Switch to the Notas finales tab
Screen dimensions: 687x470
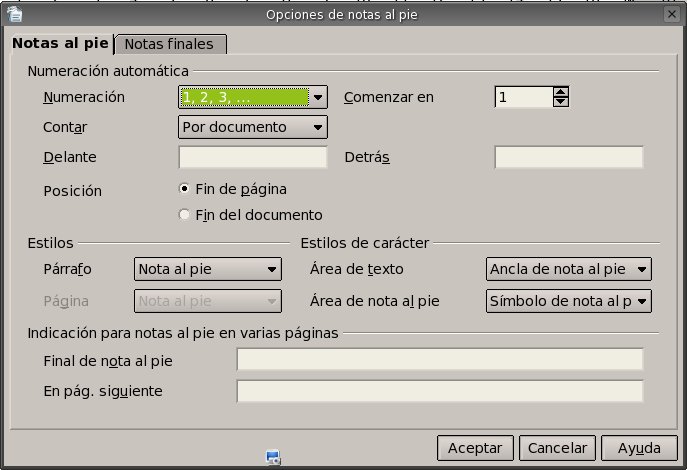click(x=171, y=44)
